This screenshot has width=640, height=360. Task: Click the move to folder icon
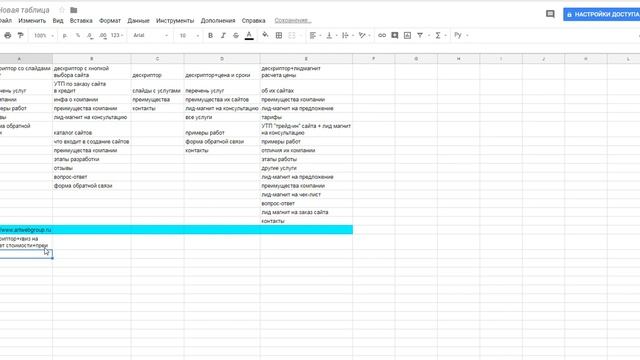tap(73, 10)
